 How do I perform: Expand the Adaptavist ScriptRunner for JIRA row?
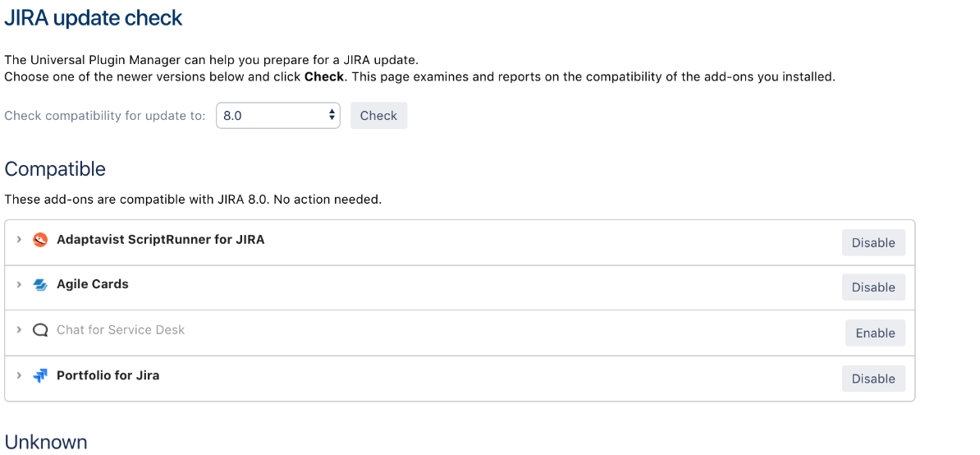[x=19, y=240]
